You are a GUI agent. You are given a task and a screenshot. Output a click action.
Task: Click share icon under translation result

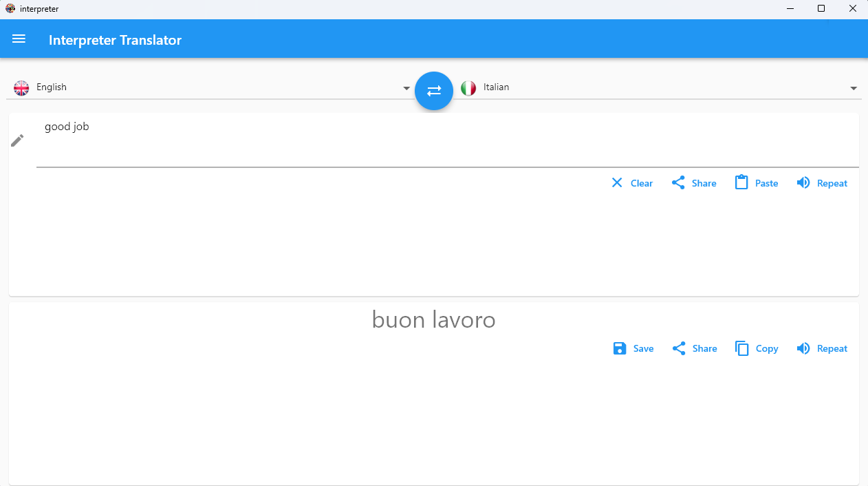coord(679,348)
